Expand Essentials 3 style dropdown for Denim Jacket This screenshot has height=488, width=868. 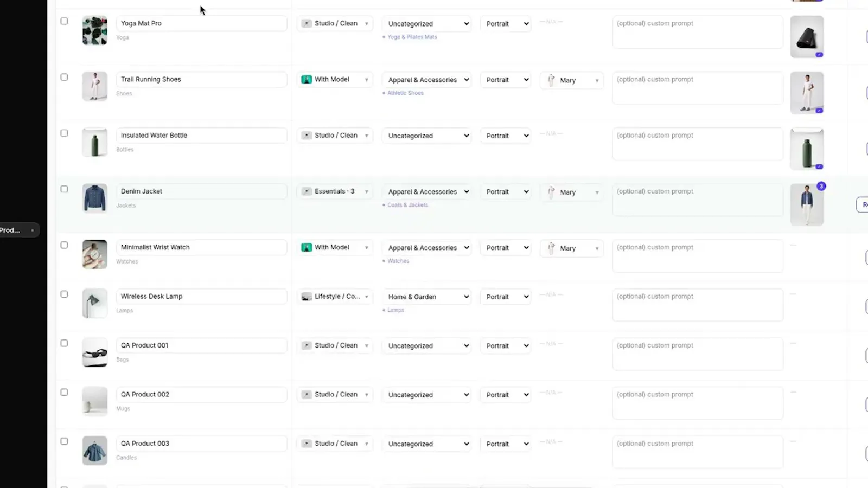[x=335, y=191]
